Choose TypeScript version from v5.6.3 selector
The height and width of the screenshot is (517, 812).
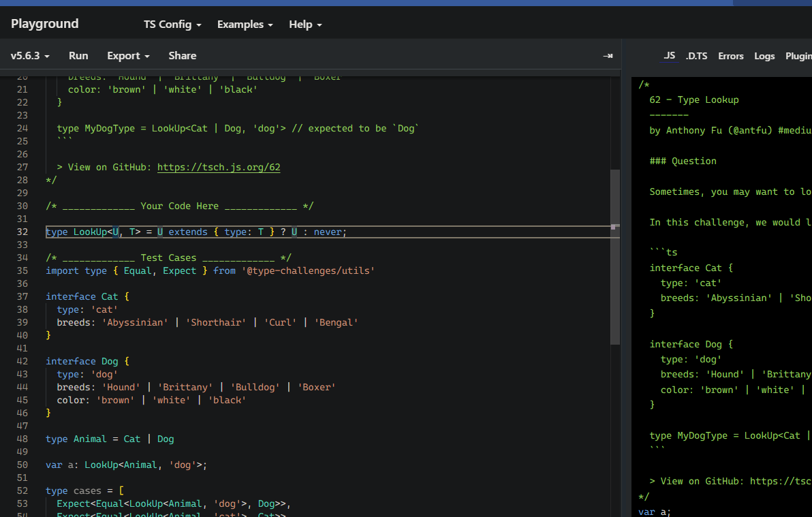tap(30, 56)
